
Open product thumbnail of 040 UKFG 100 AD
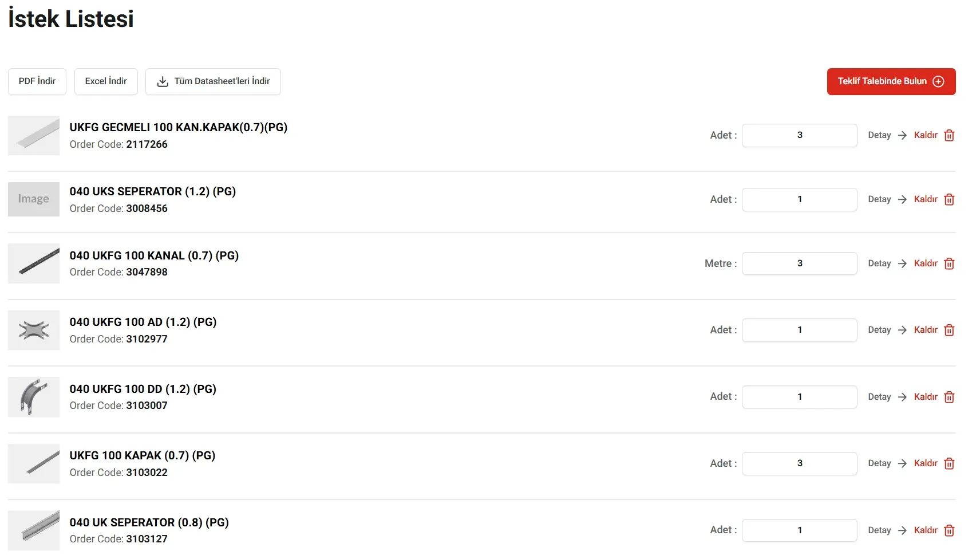coord(34,330)
